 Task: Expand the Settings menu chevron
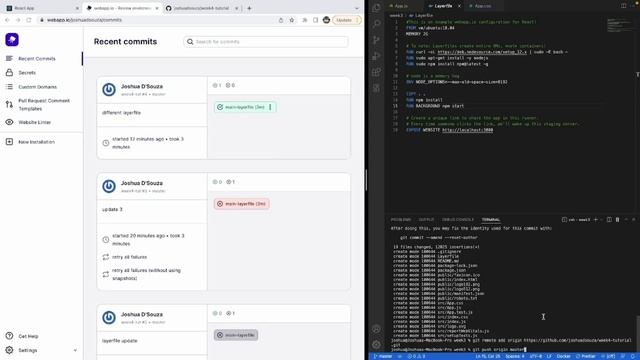pos(75,350)
